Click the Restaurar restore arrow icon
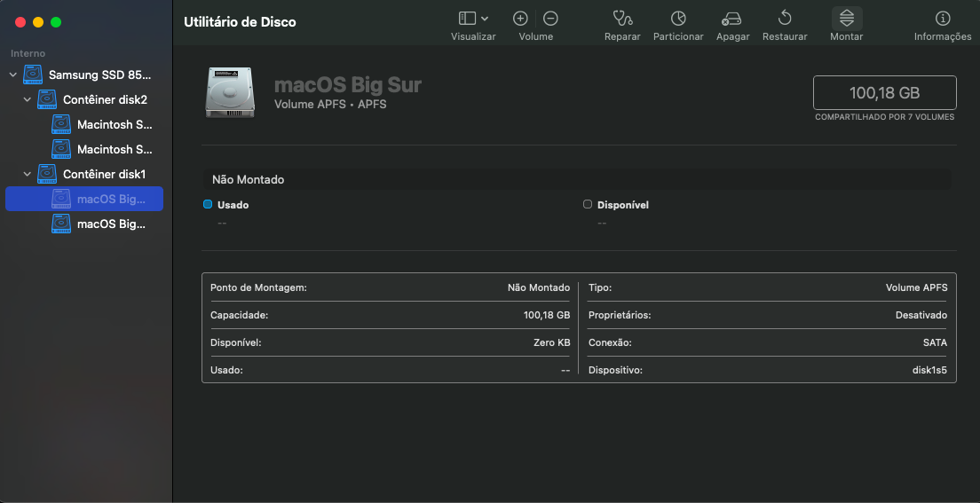Screen dimensions: 980x503 (x=785, y=18)
